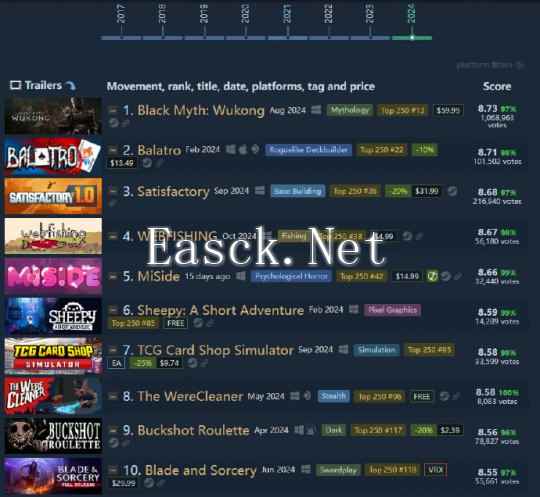
Task: Expand the platform filters dropdown
Action: 490,65
